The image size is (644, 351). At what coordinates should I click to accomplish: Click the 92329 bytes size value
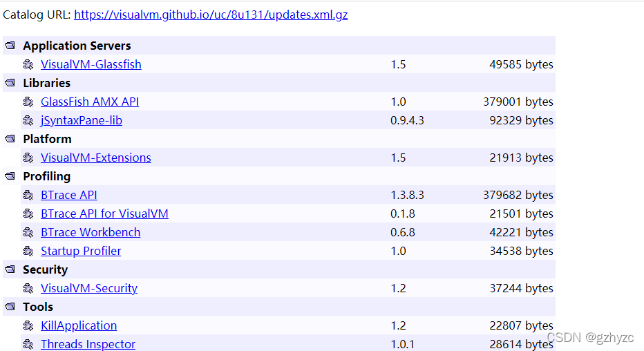[x=521, y=120]
